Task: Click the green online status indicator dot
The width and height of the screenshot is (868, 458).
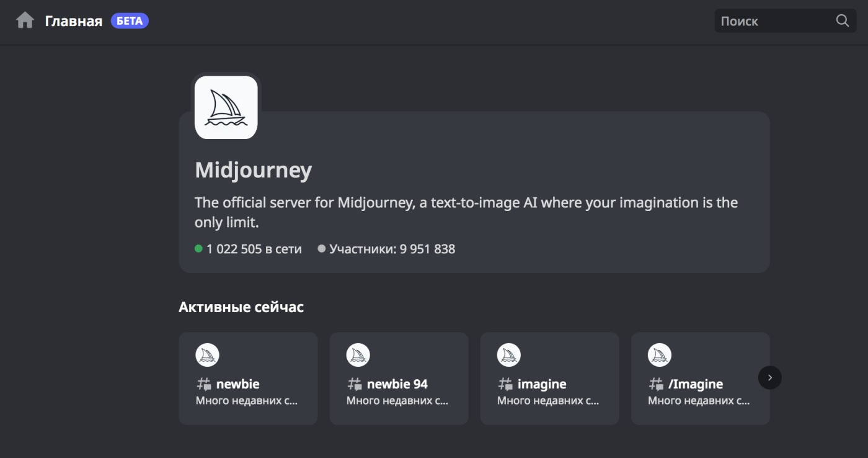Action: click(198, 249)
